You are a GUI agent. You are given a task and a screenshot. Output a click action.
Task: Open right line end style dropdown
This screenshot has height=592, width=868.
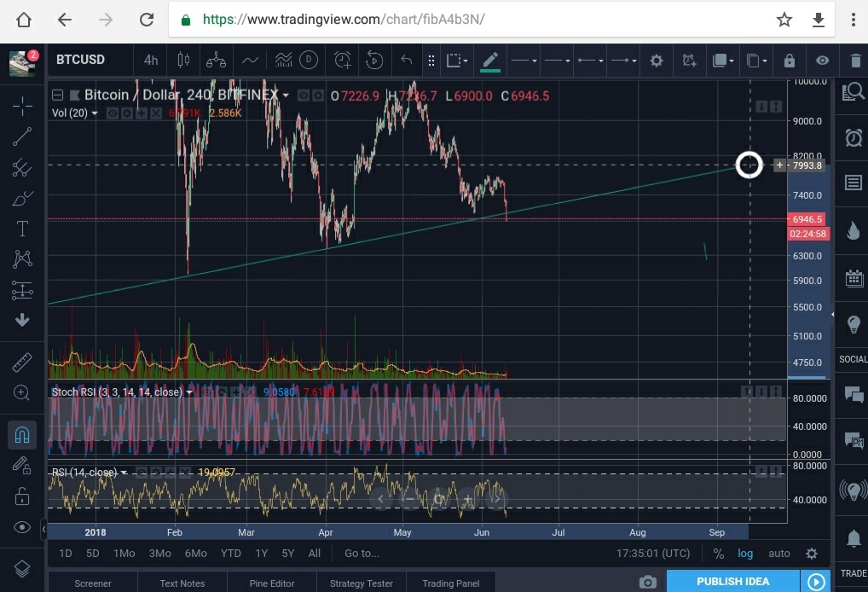[623, 60]
